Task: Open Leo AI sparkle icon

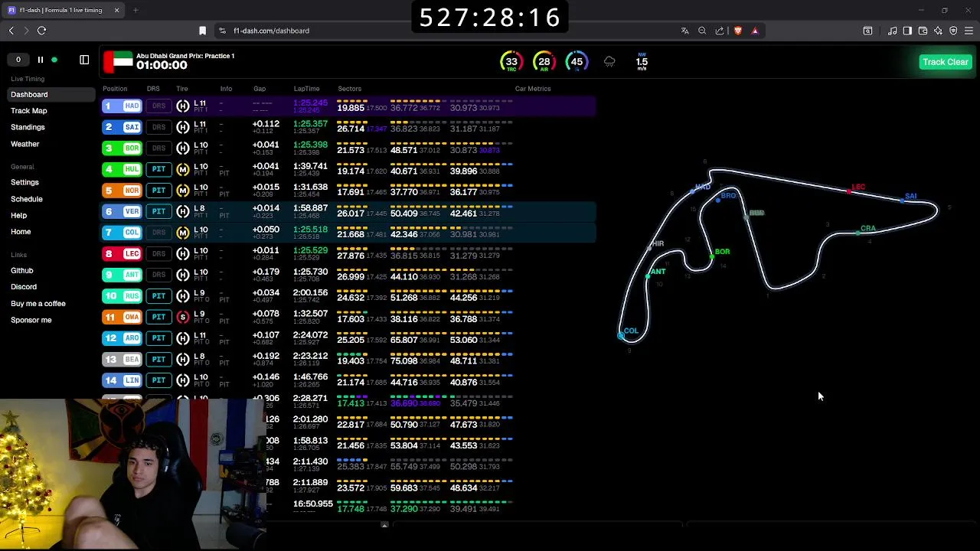Action: (x=938, y=31)
